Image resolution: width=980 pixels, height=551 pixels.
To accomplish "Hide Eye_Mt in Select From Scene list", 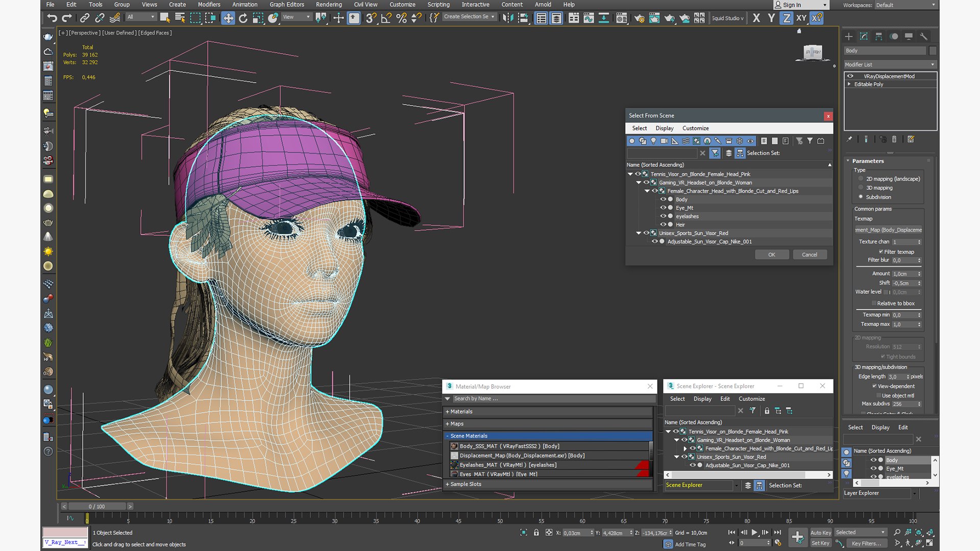I will click(x=663, y=208).
